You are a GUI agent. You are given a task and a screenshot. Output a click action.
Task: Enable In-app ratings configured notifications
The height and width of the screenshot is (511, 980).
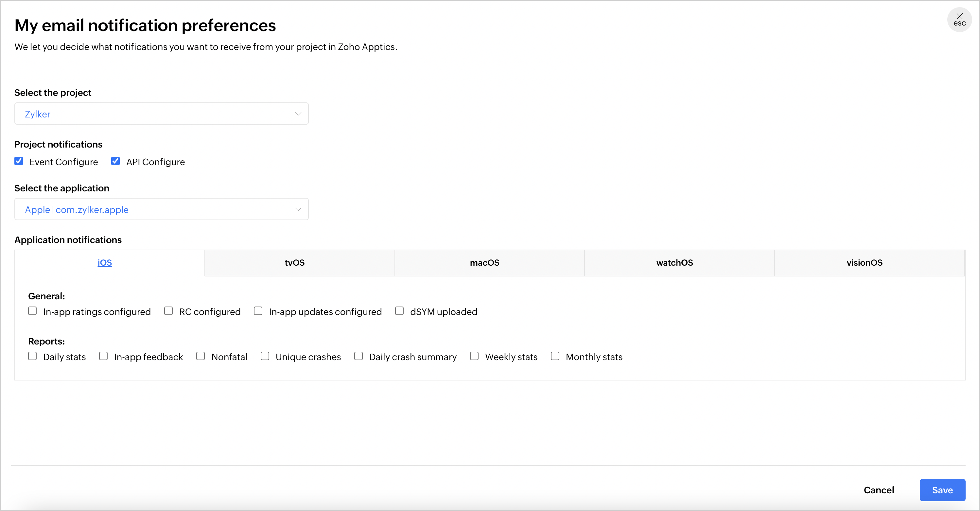point(33,311)
